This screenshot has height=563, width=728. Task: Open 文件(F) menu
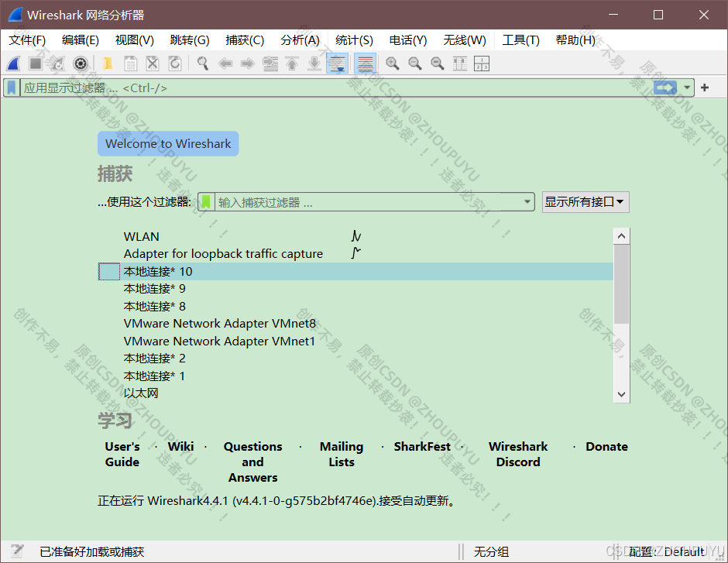27,40
